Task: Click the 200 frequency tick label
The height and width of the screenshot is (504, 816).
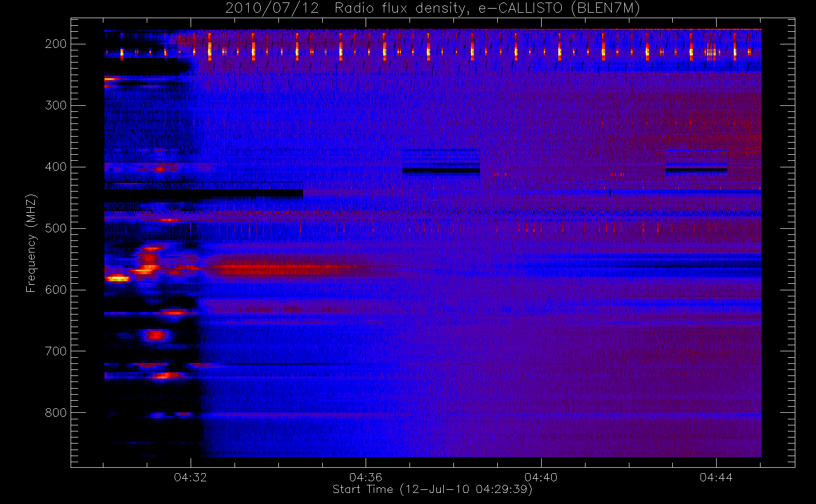Action: (56, 44)
